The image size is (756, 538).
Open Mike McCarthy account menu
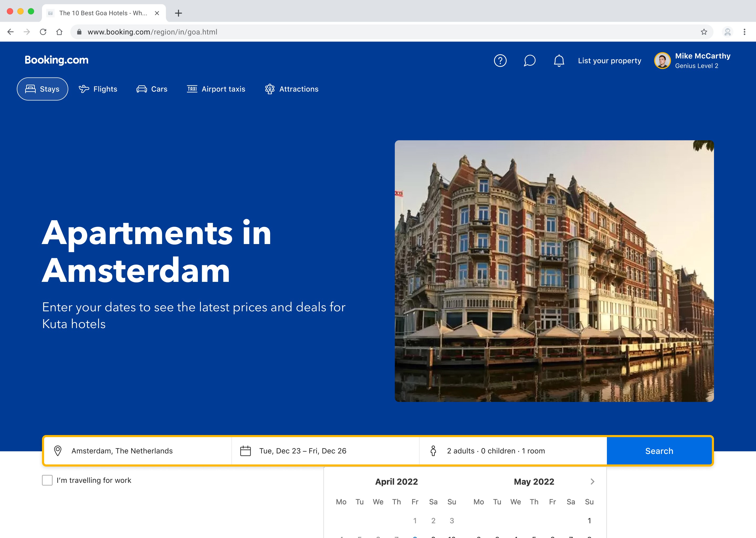point(692,61)
